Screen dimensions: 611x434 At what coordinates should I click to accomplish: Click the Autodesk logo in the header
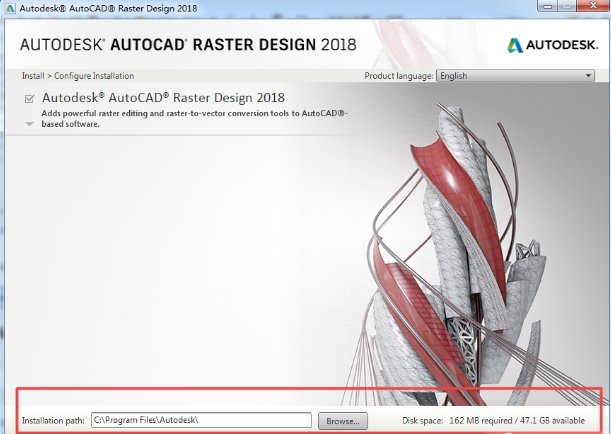tap(515, 46)
